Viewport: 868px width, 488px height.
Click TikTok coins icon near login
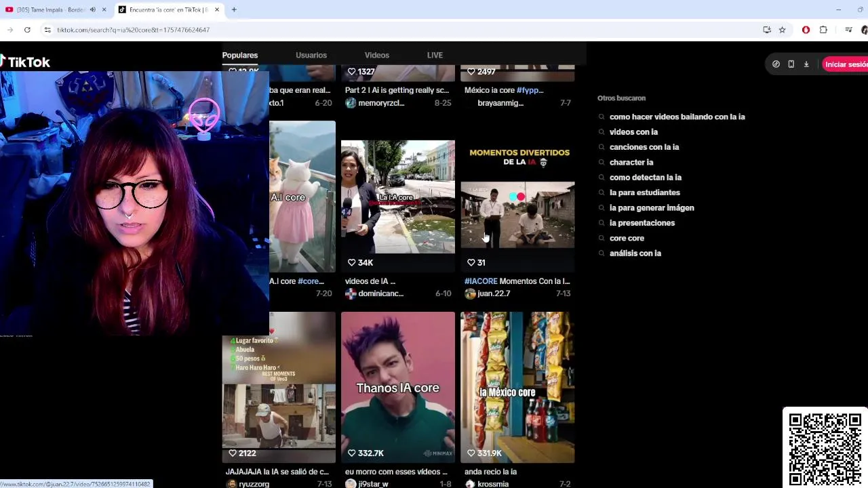click(x=776, y=64)
